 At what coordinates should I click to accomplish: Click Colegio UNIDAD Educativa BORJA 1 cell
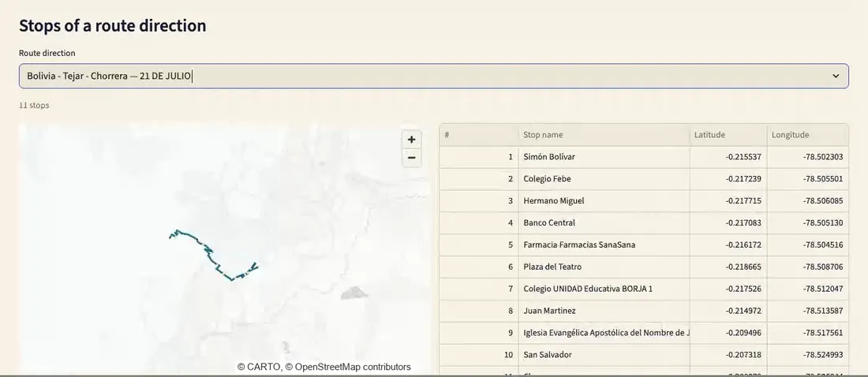click(x=604, y=289)
